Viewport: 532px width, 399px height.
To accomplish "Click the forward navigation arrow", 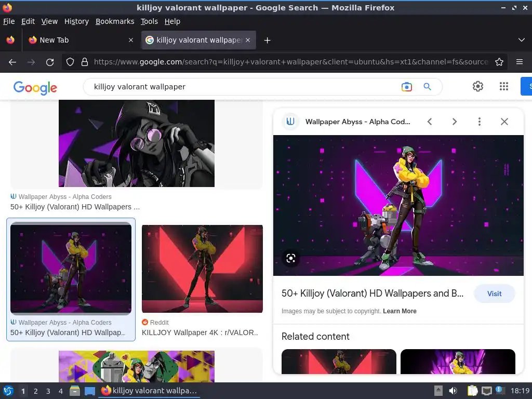I will click(x=31, y=62).
